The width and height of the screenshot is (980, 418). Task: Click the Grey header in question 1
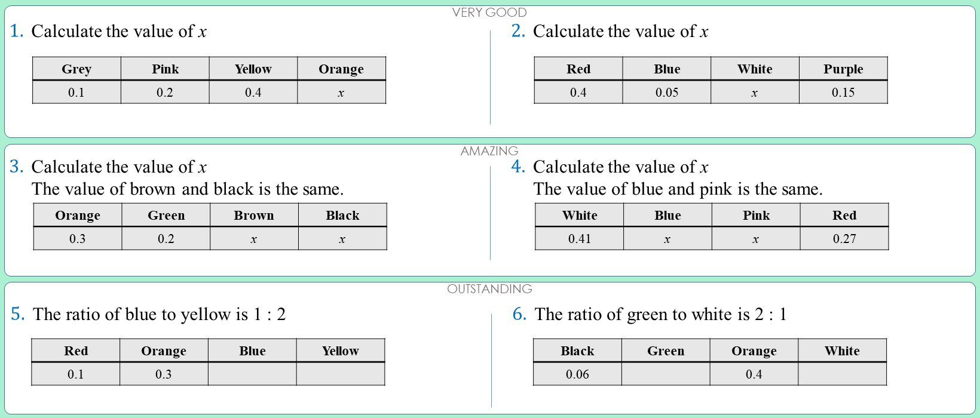tap(76, 69)
